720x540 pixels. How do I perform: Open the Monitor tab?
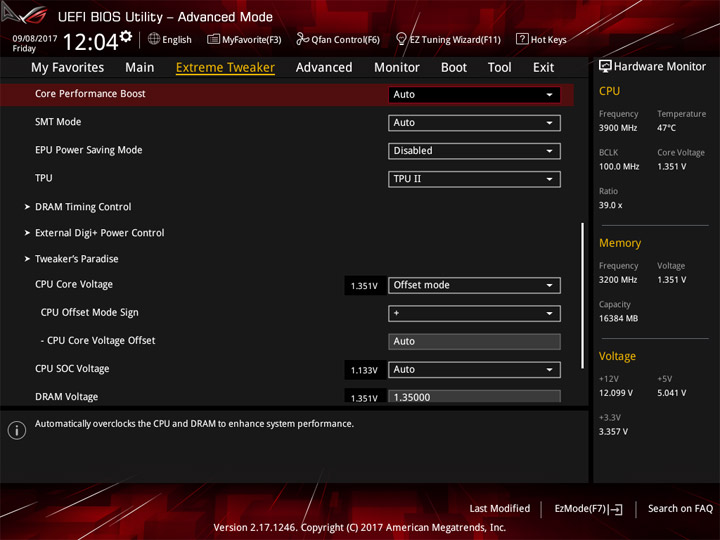(x=397, y=68)
